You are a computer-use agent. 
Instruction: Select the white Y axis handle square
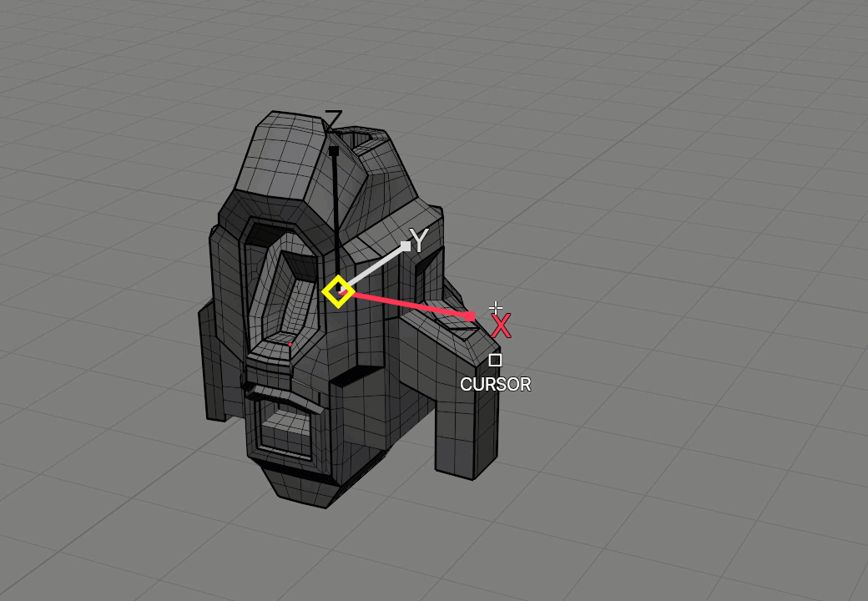click(406, 246)
